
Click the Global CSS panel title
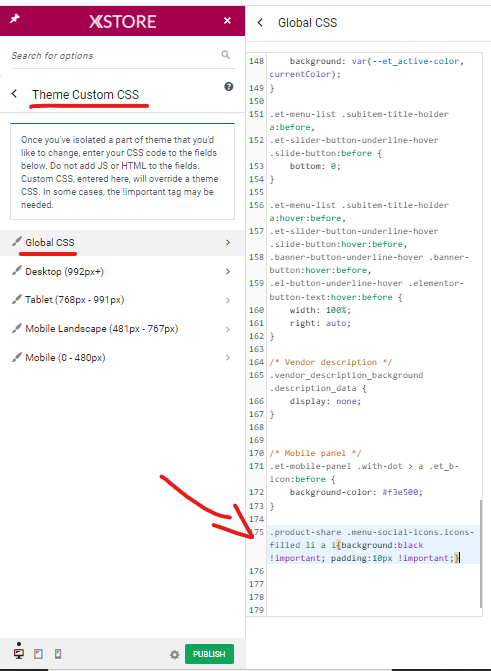click(x=307, y=23)
